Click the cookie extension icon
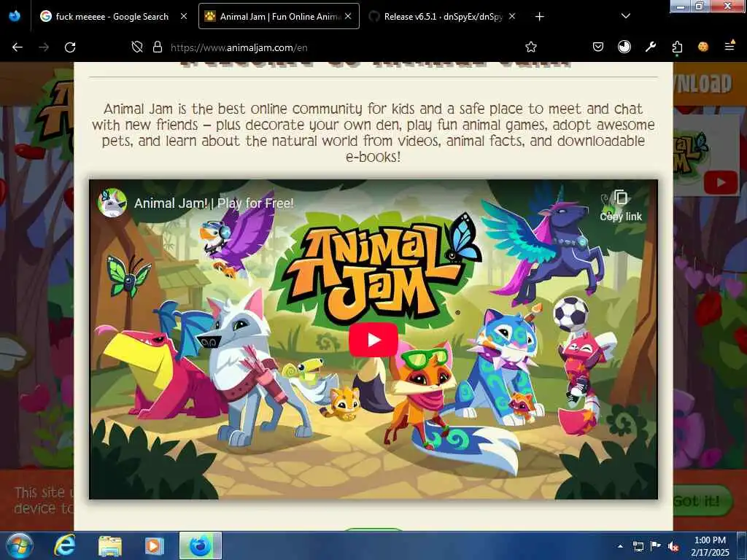747x560 pixels. [x=703, y=47]
